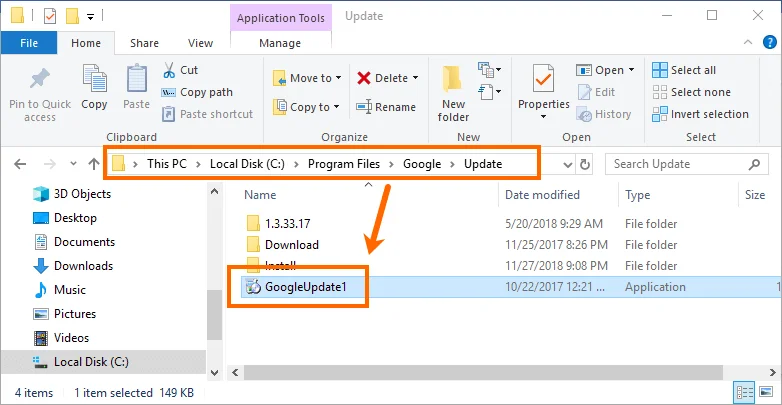Viewport: 782px width, 405px height.
Task: Click the Forward navigation arrow
Action: point(50,164)
